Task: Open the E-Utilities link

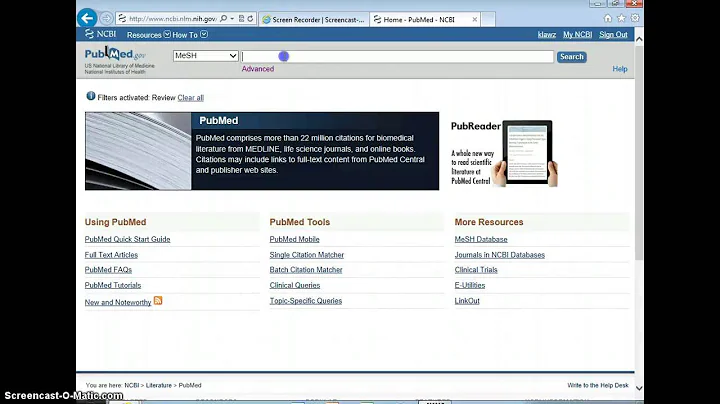Action: [x=470, y=285]
